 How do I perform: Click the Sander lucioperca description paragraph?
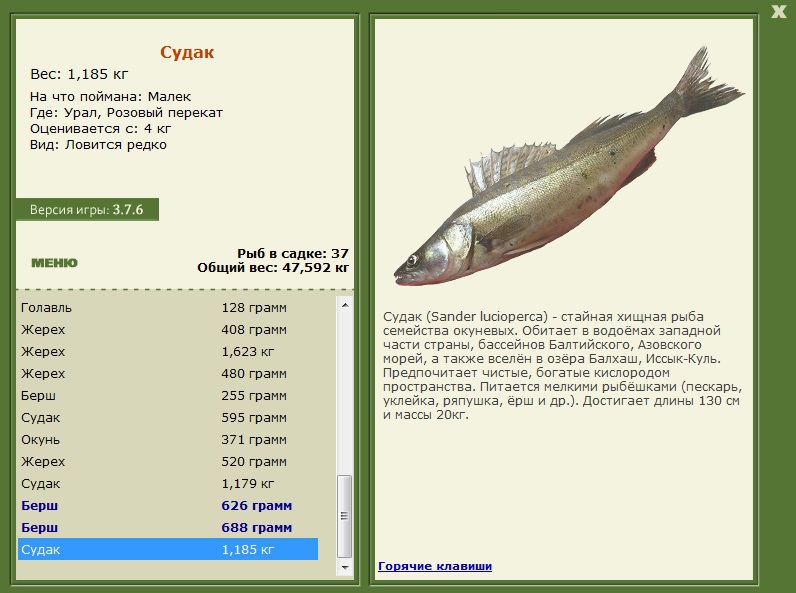tap(562, 366)
